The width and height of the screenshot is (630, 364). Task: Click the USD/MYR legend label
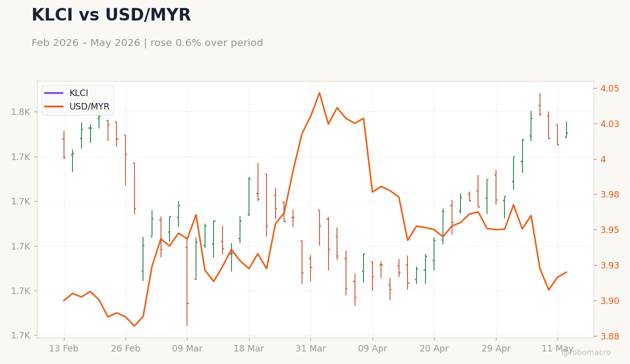[x=89, y=106]
